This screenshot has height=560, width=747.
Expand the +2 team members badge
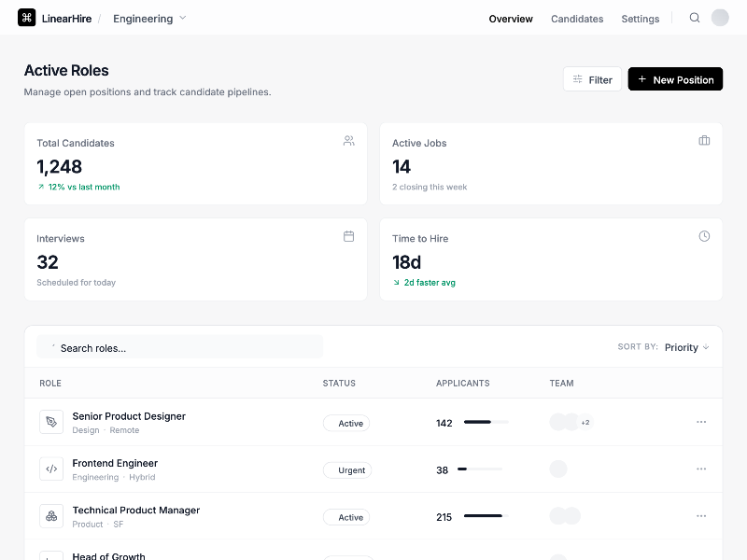pyautogui.click(x=585, y=423)
